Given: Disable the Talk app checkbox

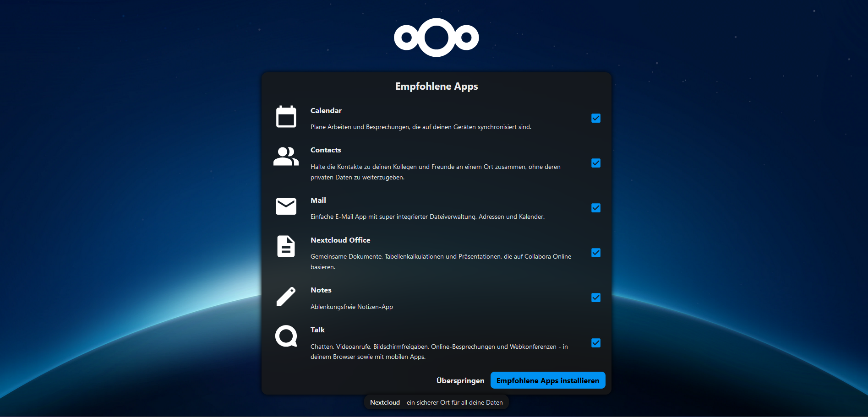Looking at the screenshot, I should pyautogui.click(x=596, y=343).
